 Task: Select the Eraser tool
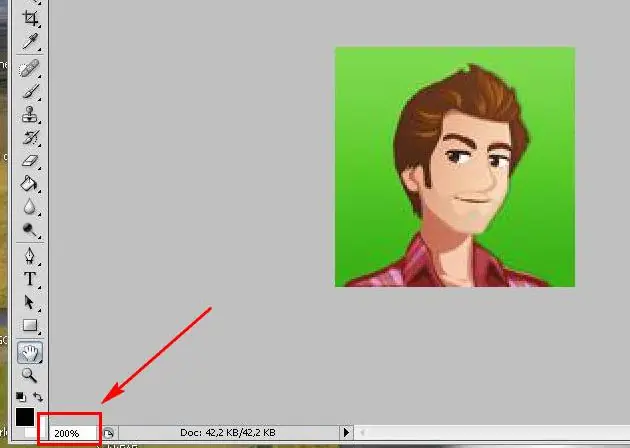pos(30,161)
